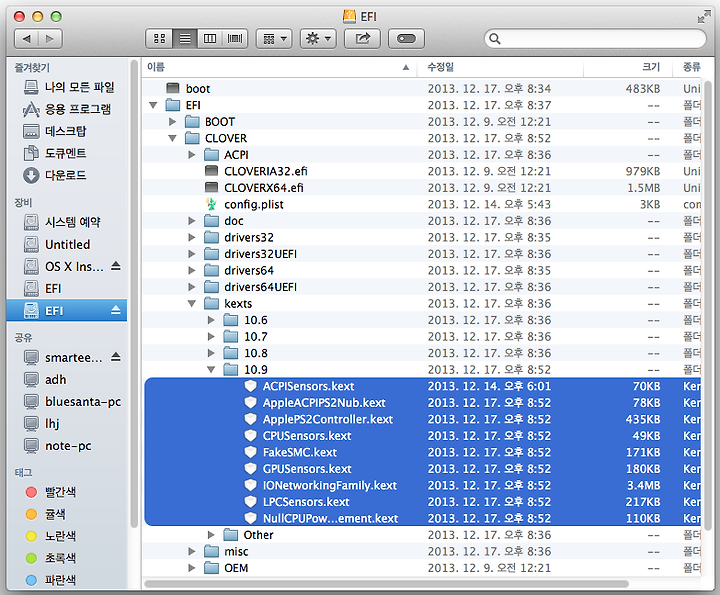This screenshot has width=720, height=595.
Task: Select IONetworkingFamily.kext row
Action: pyautogui.click(x=422, y=485)
